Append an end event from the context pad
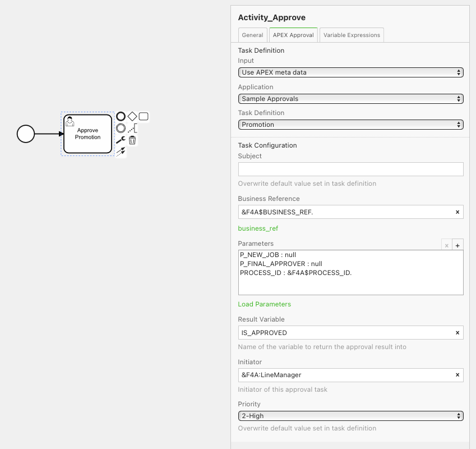 (x=121, y=116)
